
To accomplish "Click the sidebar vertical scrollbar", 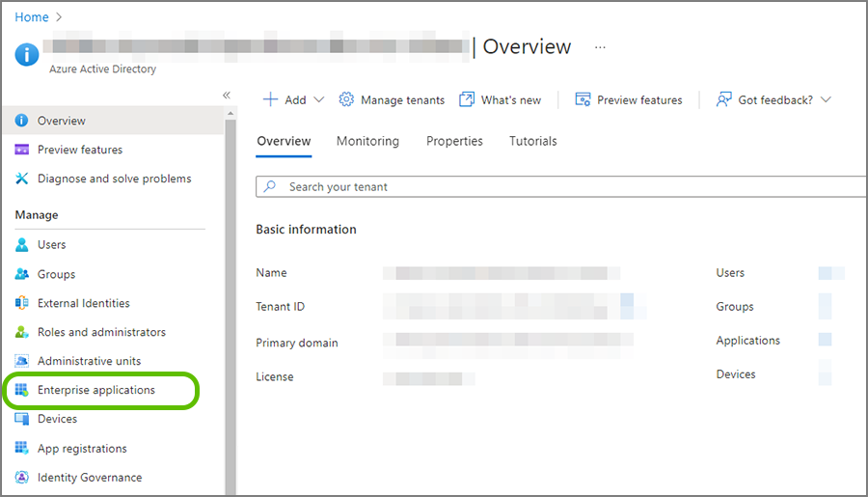I will pos(231,290).
